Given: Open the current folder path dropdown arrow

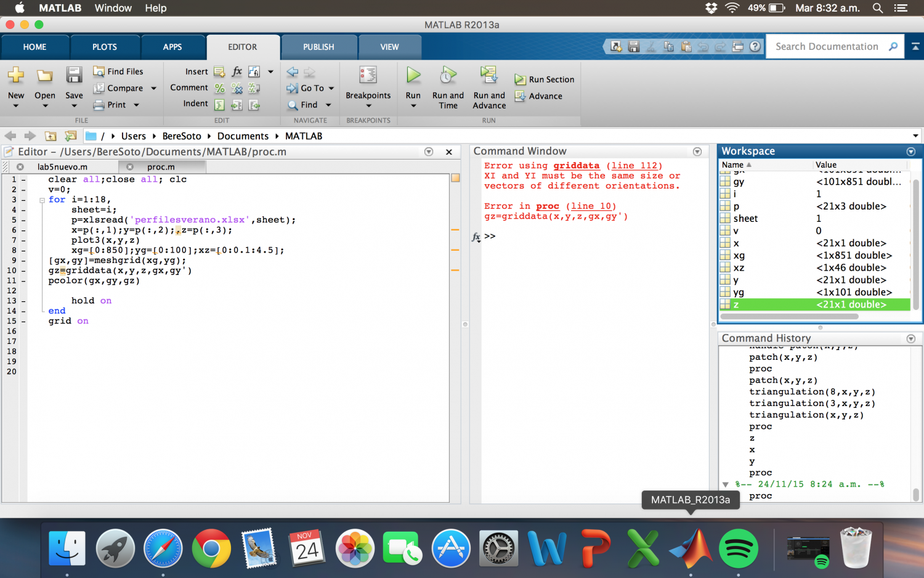Looking at the screenshot, I should tap(915, 136).
